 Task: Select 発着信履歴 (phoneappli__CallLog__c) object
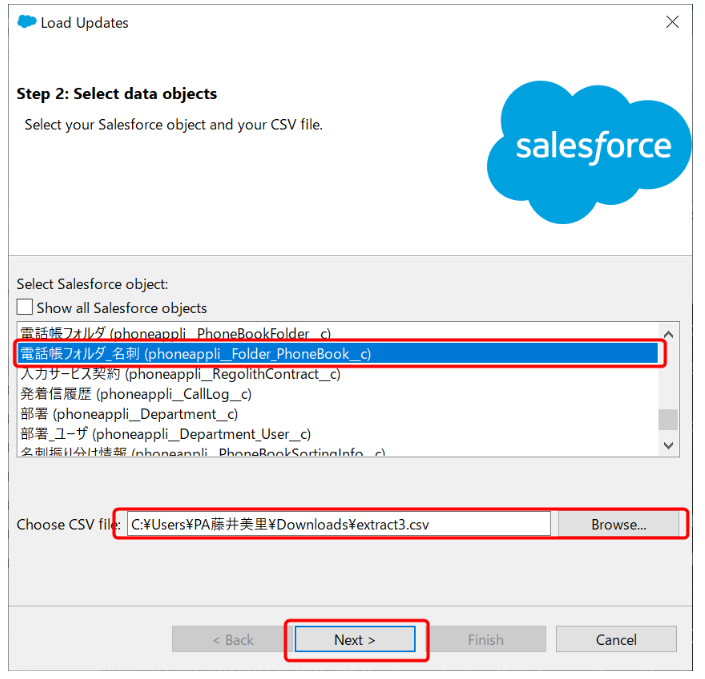click(338, 394)
